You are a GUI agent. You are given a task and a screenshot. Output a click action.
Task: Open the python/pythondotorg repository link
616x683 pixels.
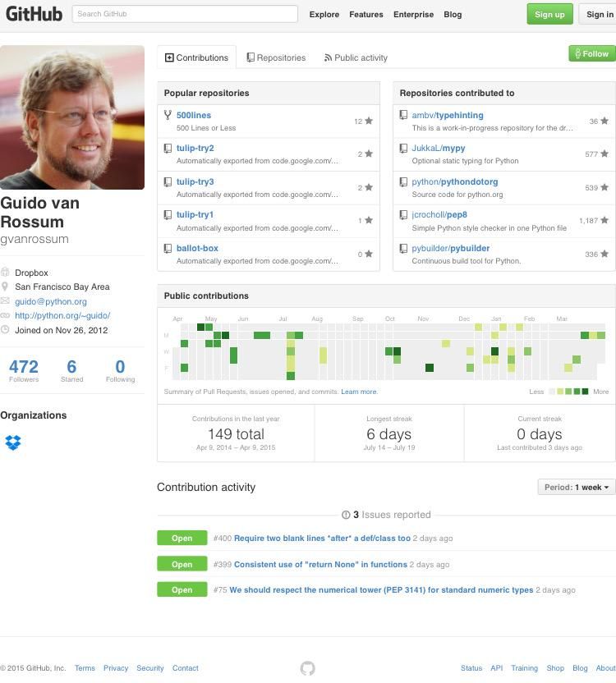(x=454, y=181)
